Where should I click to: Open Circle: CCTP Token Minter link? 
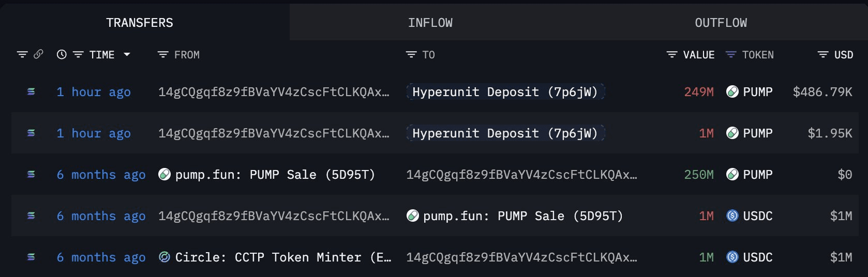[x=282, y=257]
